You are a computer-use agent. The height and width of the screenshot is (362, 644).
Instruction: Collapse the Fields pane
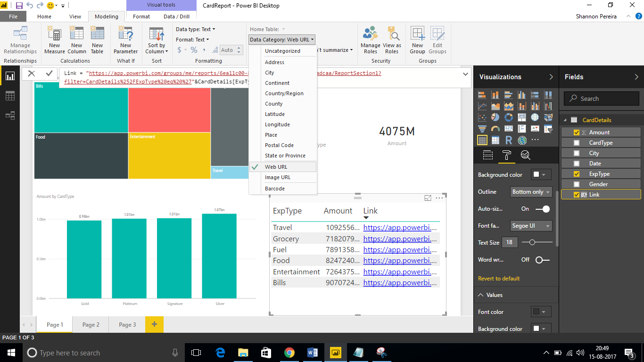636,77
